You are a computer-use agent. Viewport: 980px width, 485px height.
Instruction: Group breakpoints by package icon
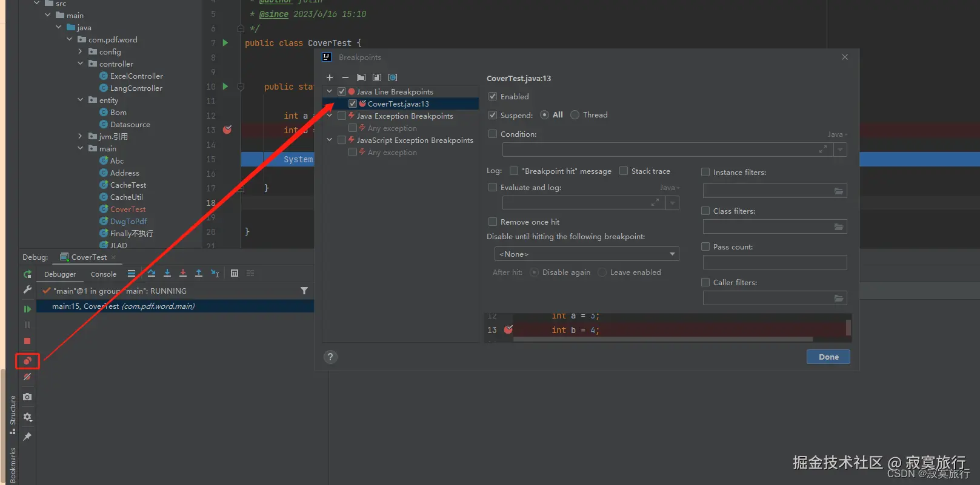click(361, 78)
